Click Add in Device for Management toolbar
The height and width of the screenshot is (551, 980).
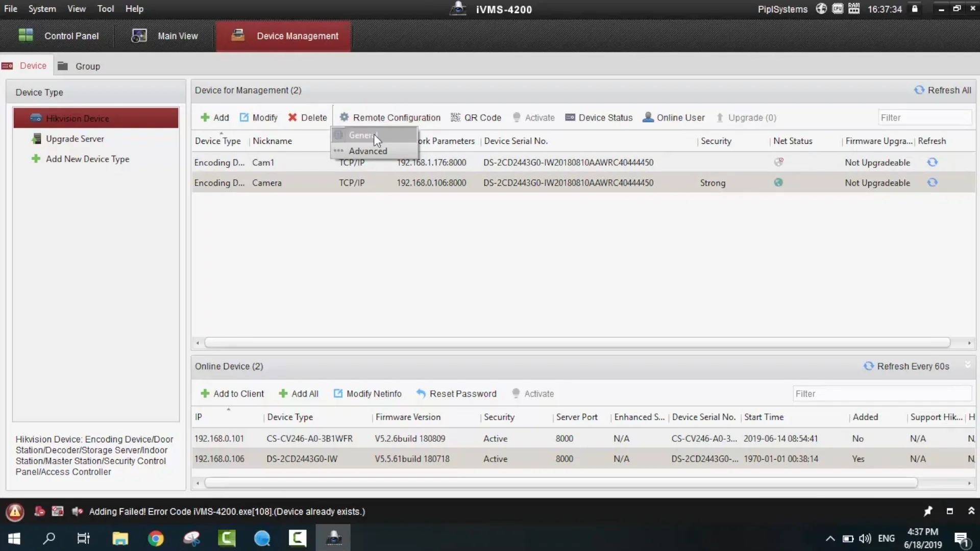click(215, 117)
